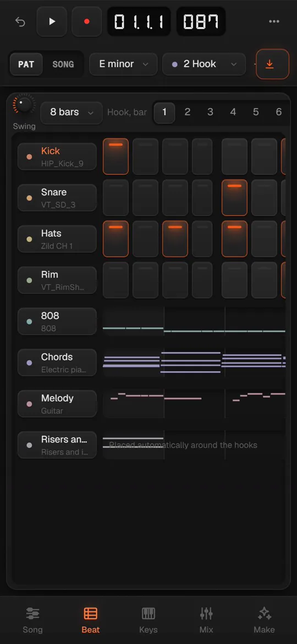Select the Rim track
Screen dimensions: 297x644
tap(57, 280)
